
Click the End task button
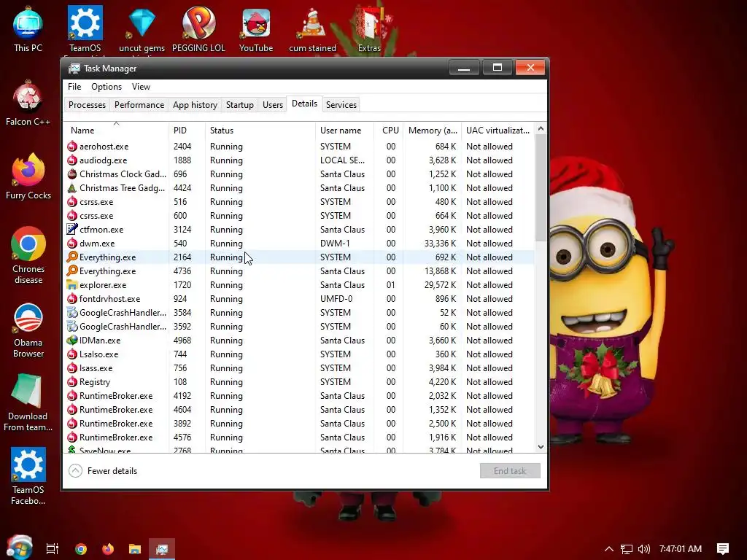click(x=510, y=471)
